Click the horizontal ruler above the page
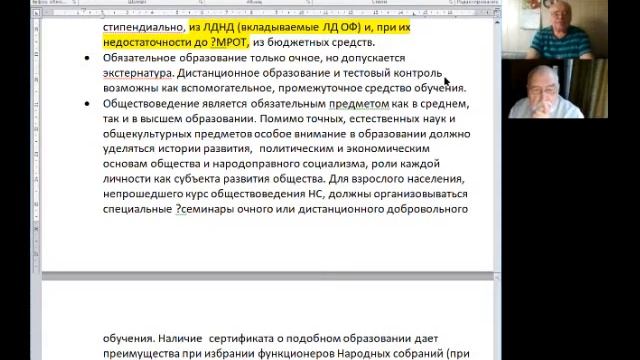The image size is (640, 360). [267, 13]
